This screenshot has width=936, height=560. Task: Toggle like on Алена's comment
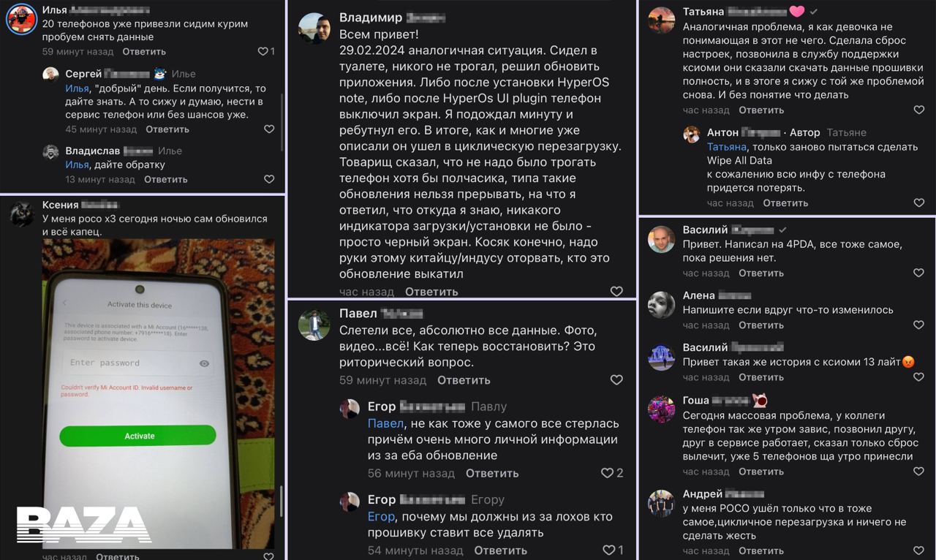pos(919,325)
